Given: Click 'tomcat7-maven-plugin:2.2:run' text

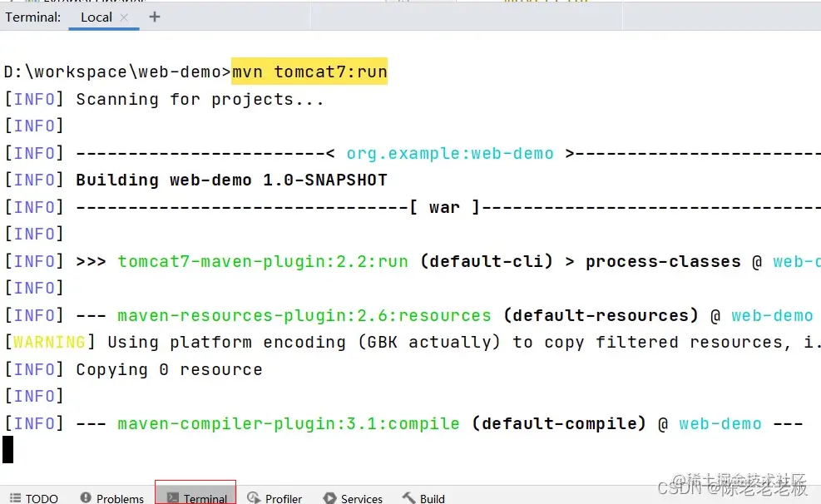Looking at the screenshot, I should [x=262, y=261].
